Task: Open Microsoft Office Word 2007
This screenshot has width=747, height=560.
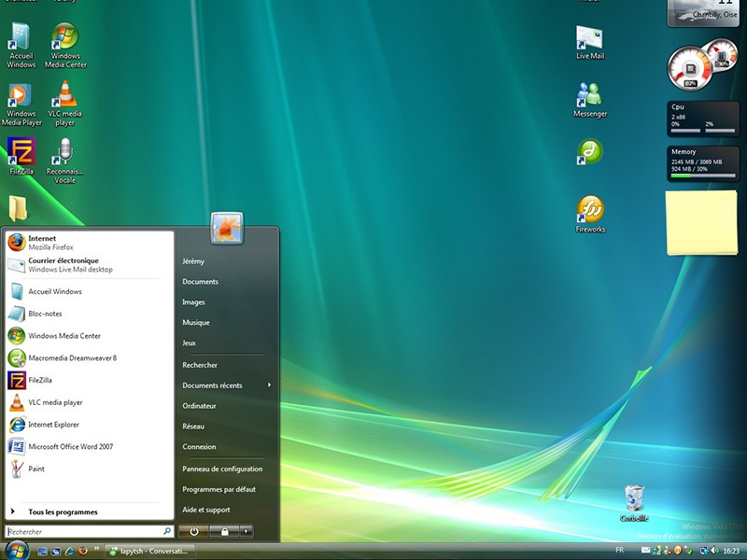Action: point(89,447)
